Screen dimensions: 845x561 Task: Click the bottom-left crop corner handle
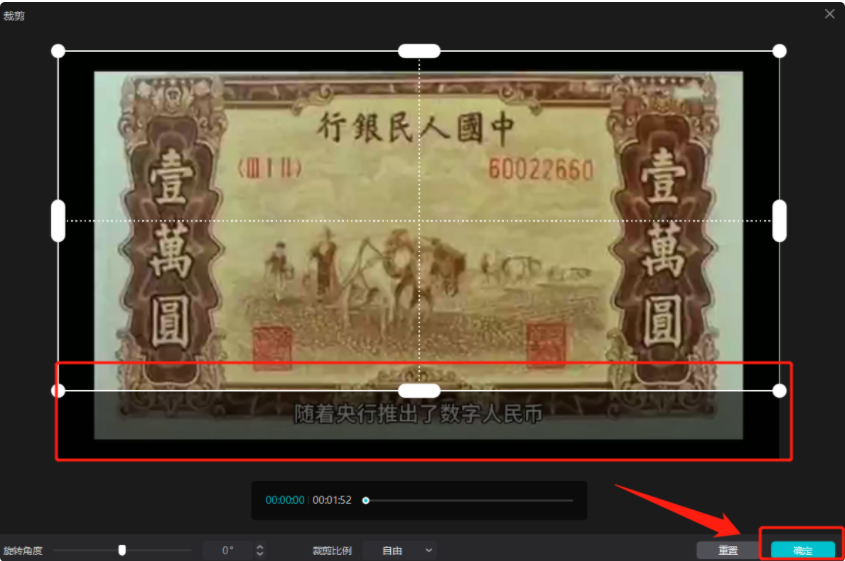click(x=58, y=391)
